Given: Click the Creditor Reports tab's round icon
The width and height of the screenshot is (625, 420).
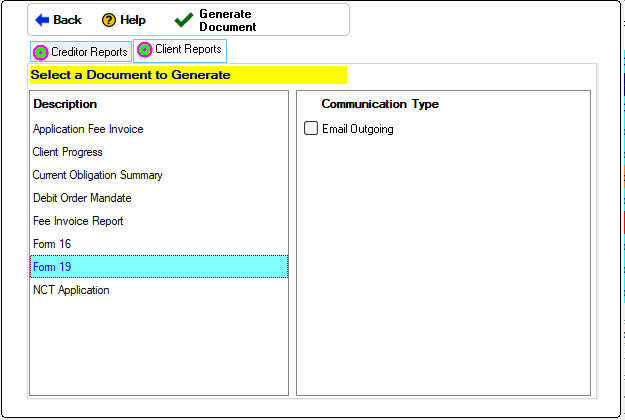Looking at the screenshot, I should 41,52.
